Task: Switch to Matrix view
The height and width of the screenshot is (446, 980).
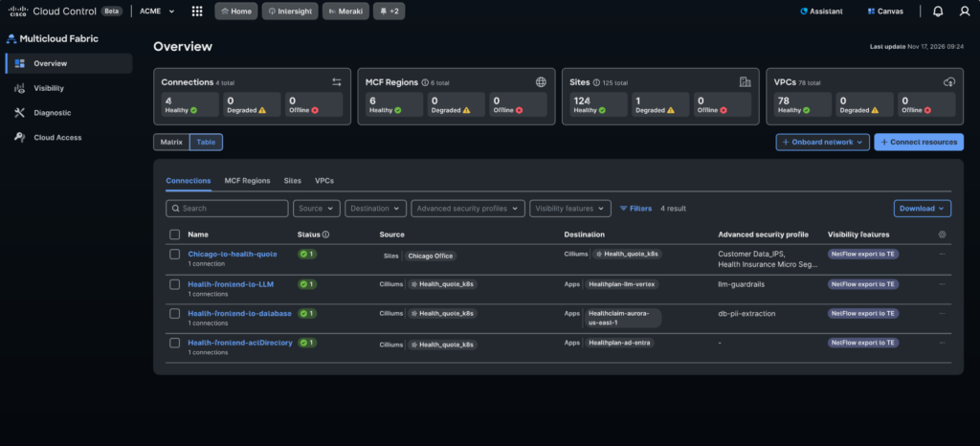Action: point(171,143)
